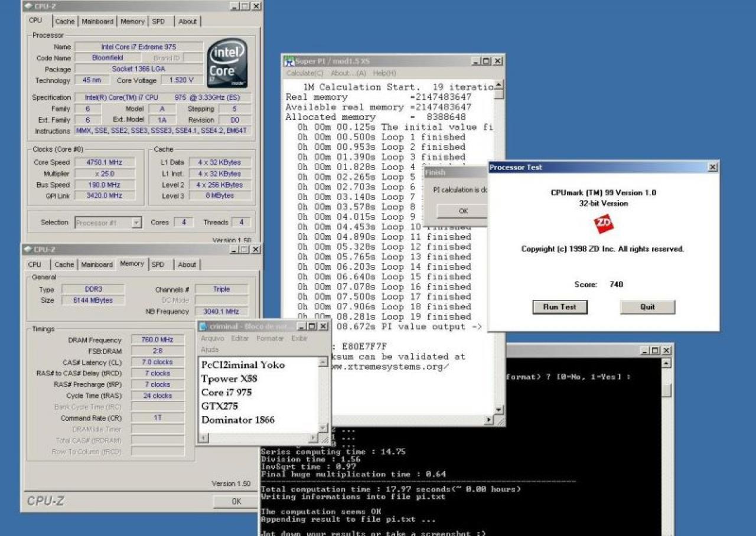Maximize the Super PI window
The image size is (756, 536).
(486, 61)
